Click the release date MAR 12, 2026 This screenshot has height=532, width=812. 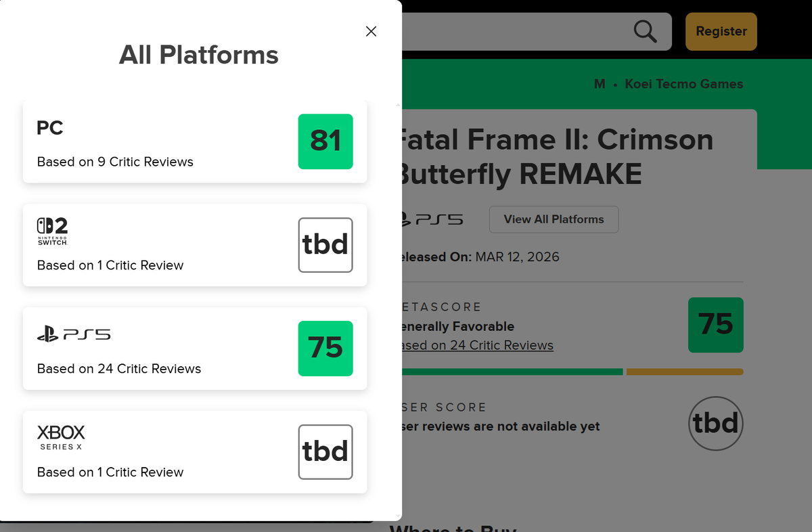[x=518, y=257]
